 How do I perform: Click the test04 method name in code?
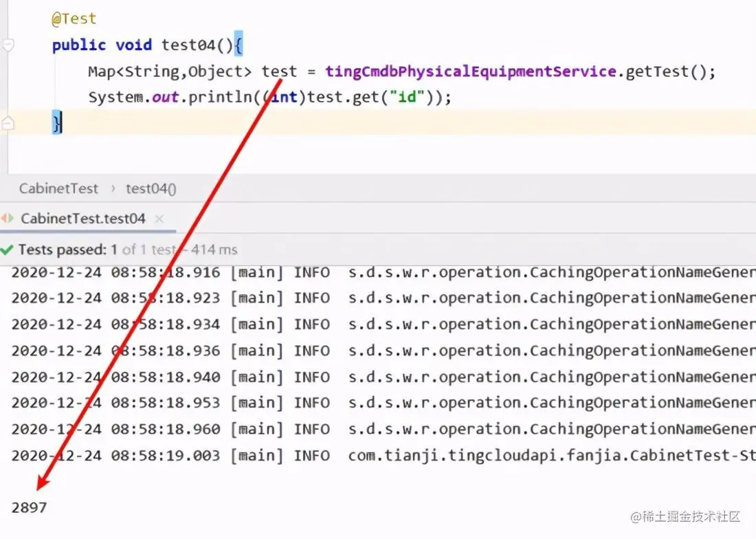188,45
